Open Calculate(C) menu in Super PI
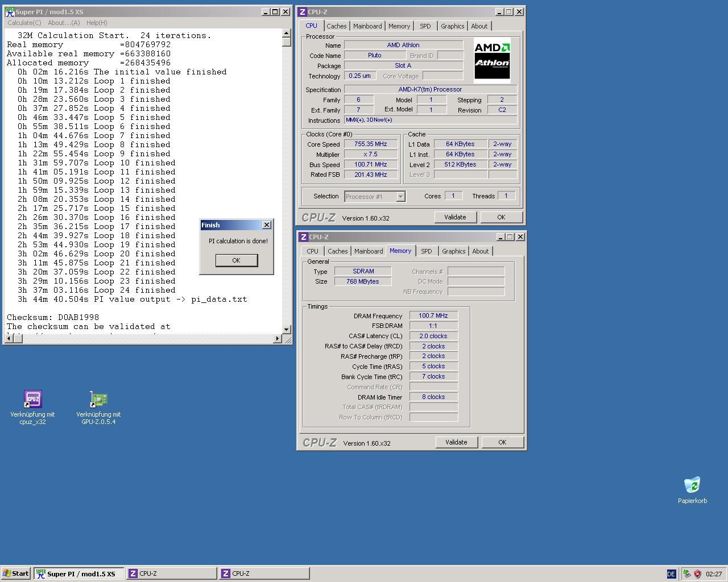 pyautogui.click(x=24, y=23)
